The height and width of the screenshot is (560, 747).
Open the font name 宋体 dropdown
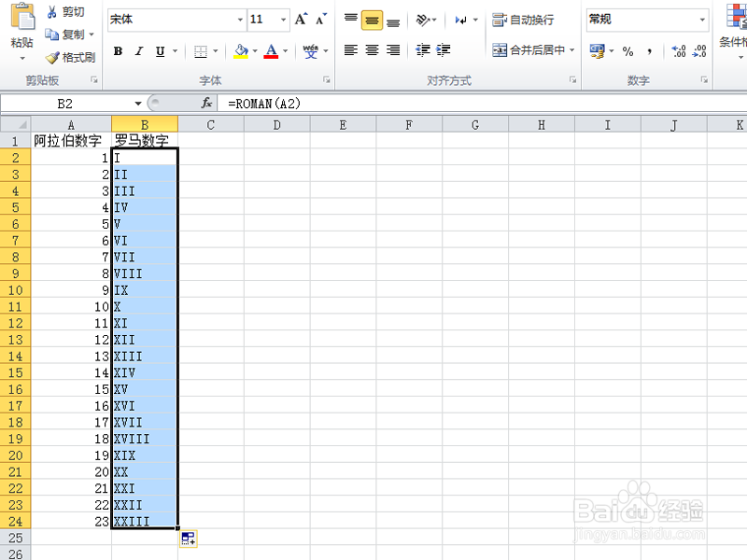[241, 20]
